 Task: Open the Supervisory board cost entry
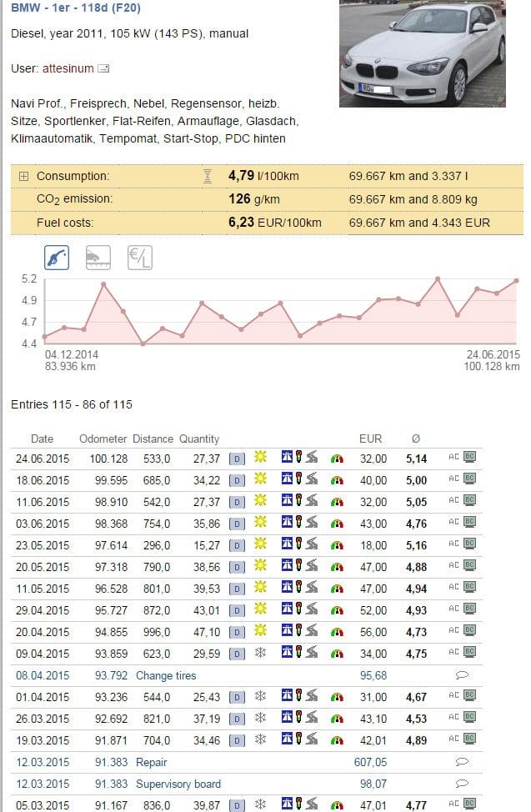pos(178,784)
